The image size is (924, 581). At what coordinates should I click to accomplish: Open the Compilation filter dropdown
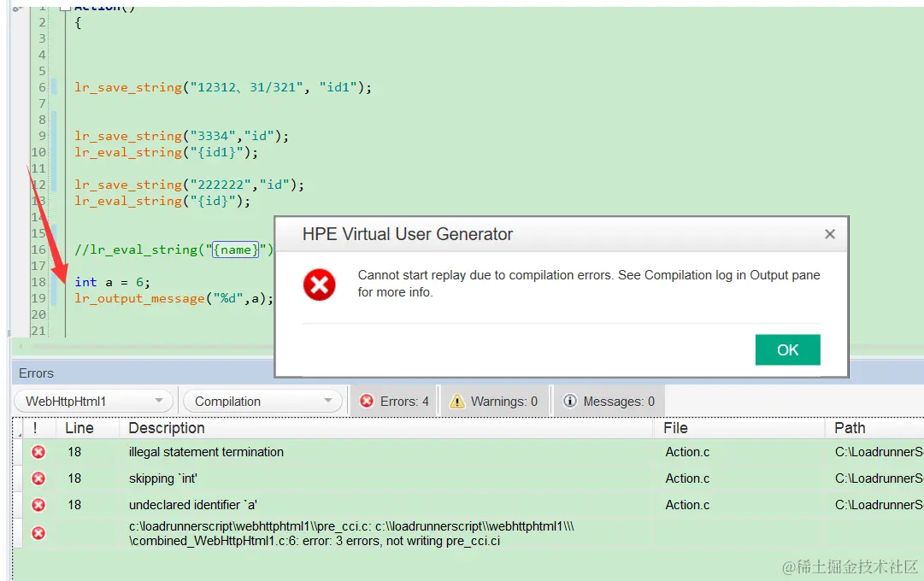(262, 402)
